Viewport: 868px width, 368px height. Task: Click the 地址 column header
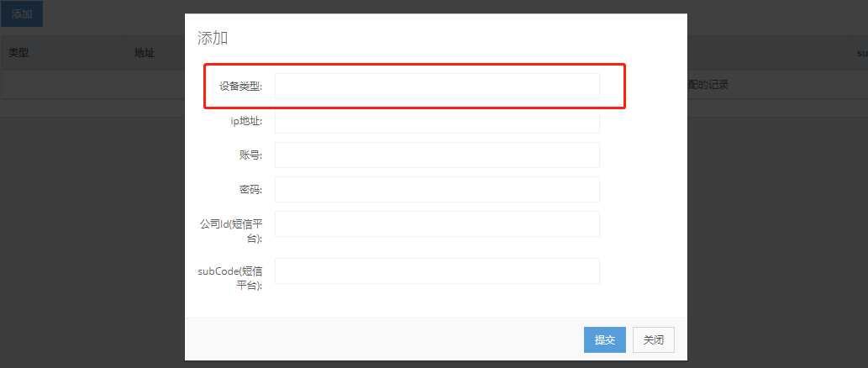(145, 53)
